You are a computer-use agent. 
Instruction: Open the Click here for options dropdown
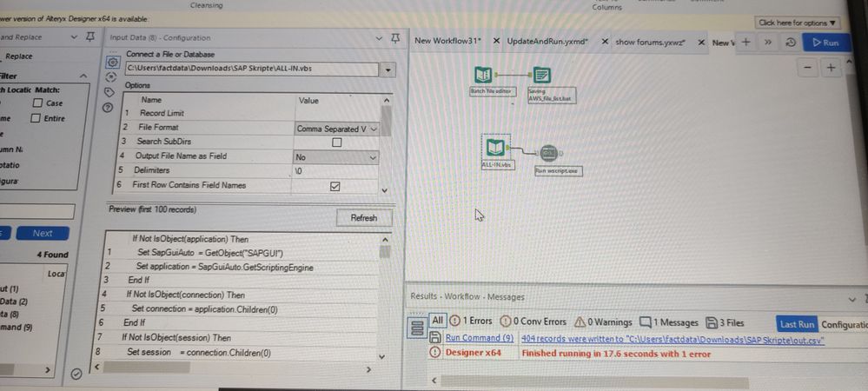798,23
